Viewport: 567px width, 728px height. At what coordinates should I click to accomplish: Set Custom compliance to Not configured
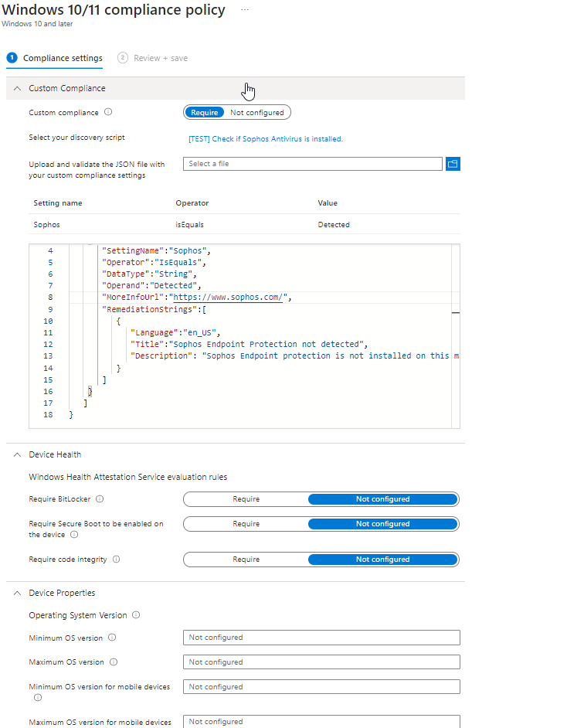[x=257, y=112]
